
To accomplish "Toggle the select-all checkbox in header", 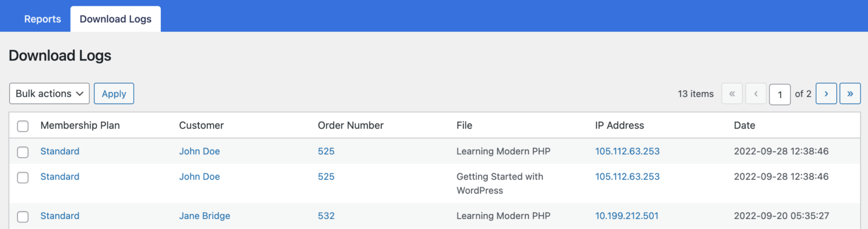I will tap(23, 126).
